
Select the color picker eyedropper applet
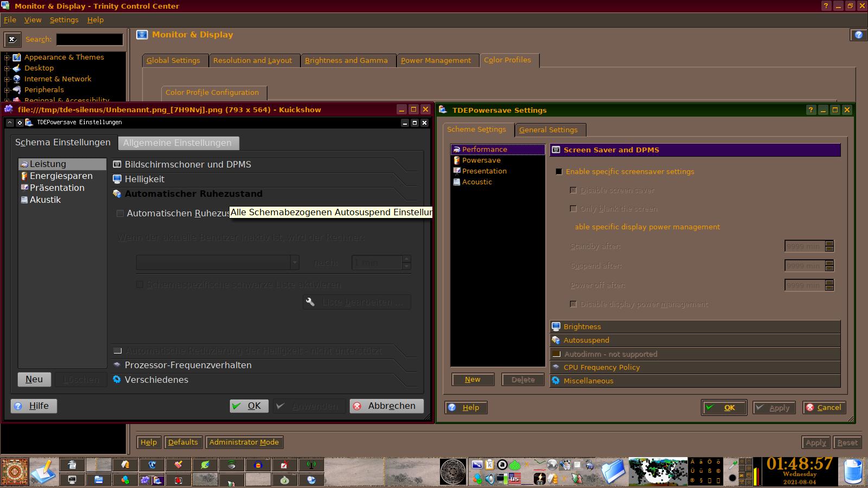click(733, 465)
